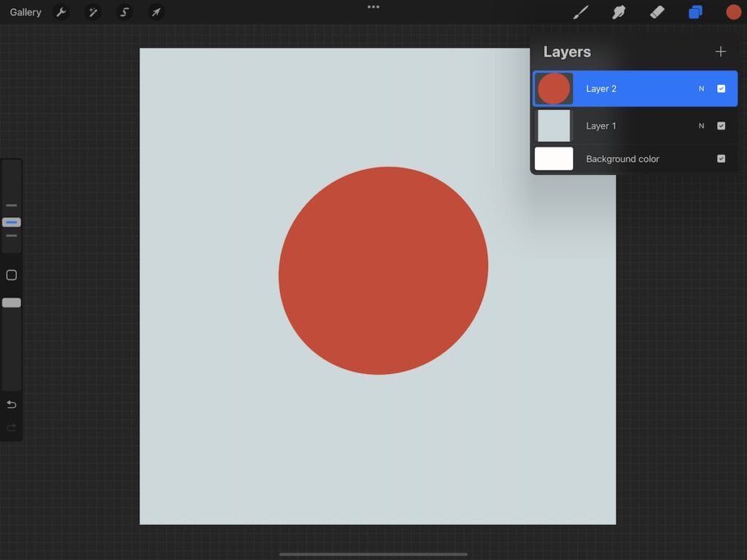
Task: Select the Smudge tool
Action: pos(619,12)
